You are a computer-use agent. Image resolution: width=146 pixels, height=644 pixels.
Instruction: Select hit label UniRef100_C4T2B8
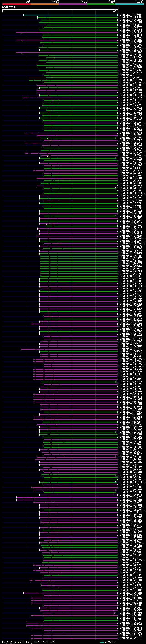[x=131, y=331]
